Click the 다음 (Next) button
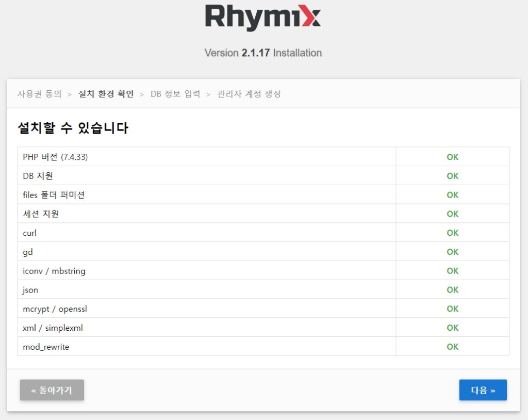 (483, 390)
